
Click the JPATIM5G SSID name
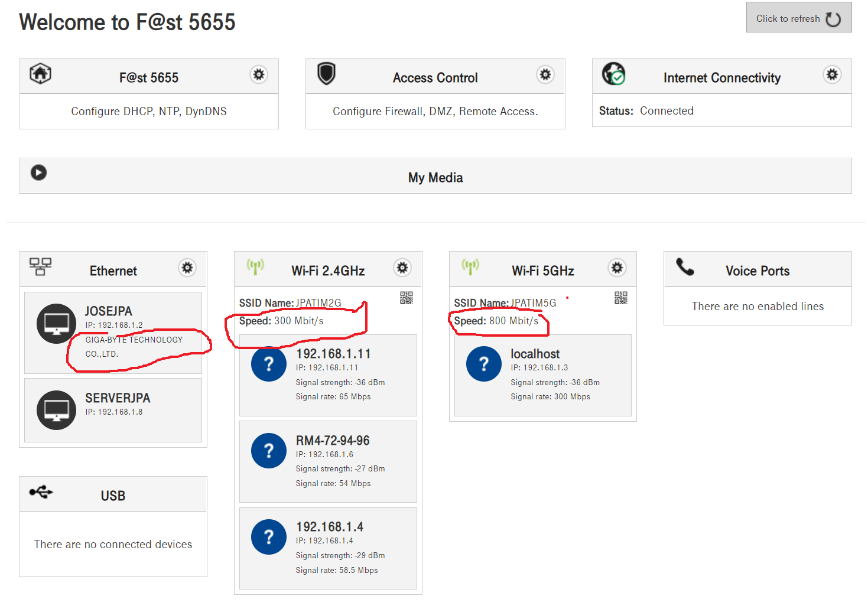coord(534,303)
